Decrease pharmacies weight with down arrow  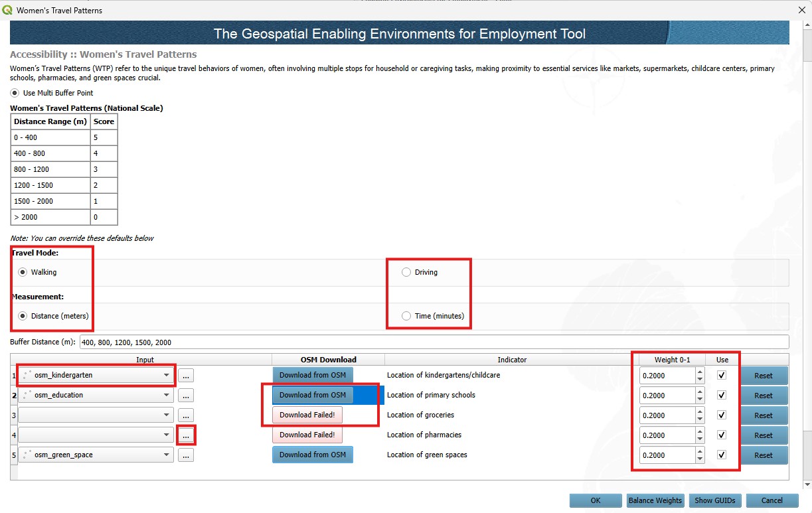pyautogui.click(x=699, y=439)
